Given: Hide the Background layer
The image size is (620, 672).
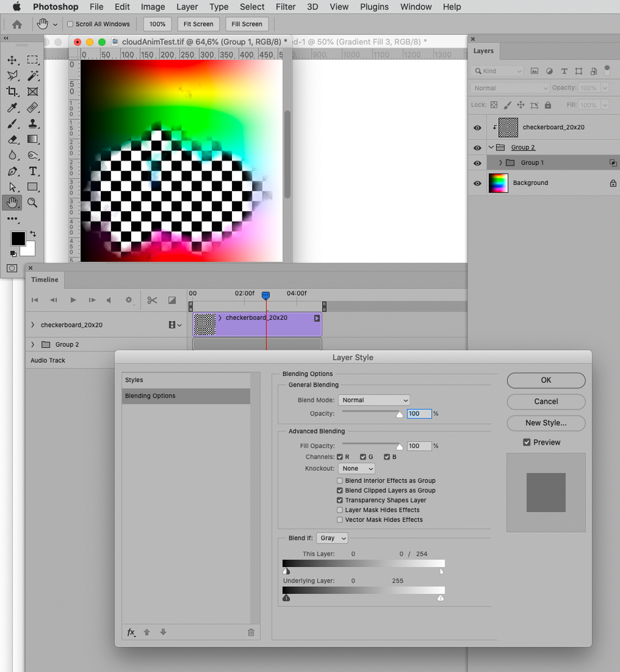Looking at the screenshot, I should [477, 182].
